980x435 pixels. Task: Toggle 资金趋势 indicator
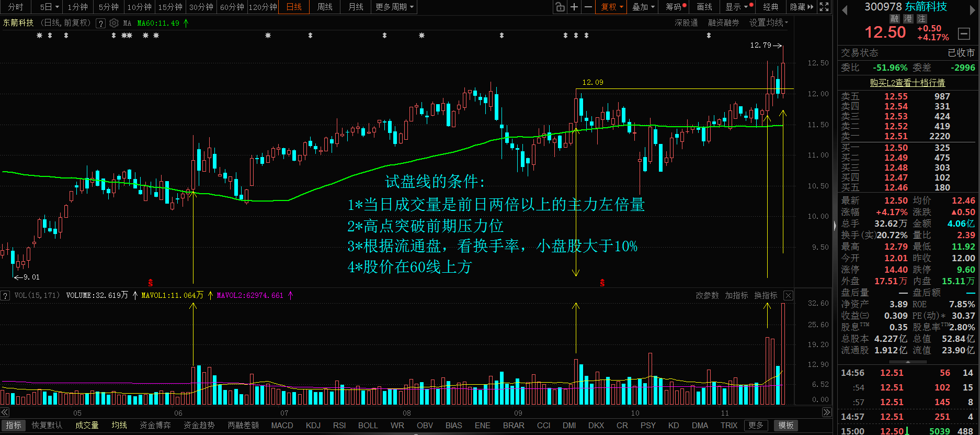199,425
